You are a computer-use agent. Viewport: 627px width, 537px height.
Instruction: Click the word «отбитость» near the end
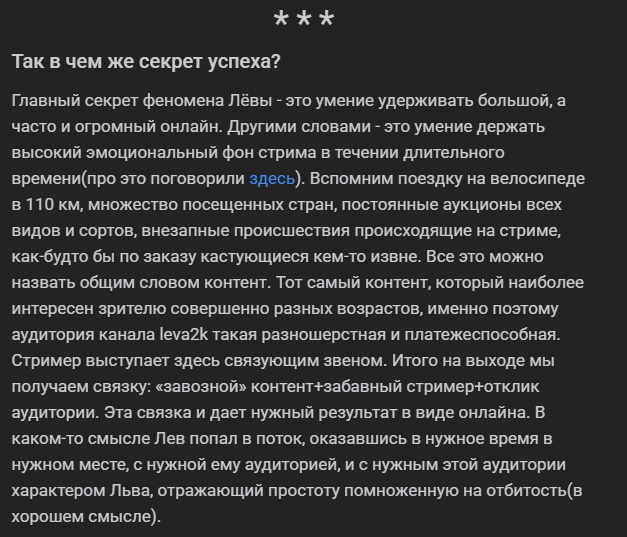pyautogui.click(x=527, y=491)
